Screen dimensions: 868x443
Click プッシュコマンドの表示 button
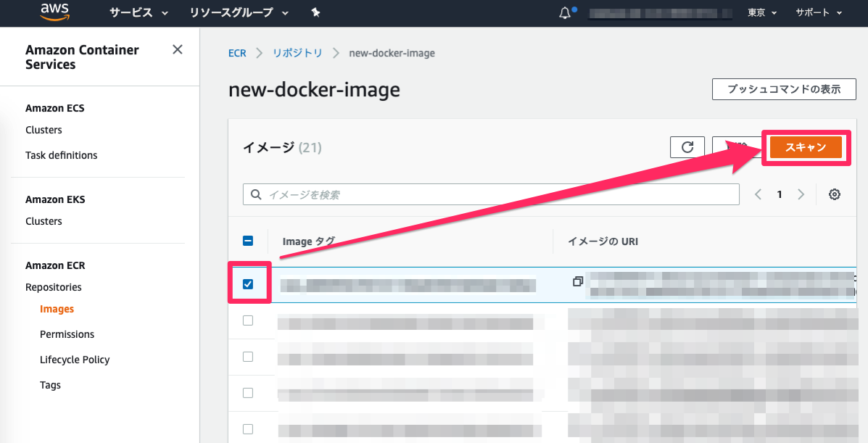click(784, 89)
